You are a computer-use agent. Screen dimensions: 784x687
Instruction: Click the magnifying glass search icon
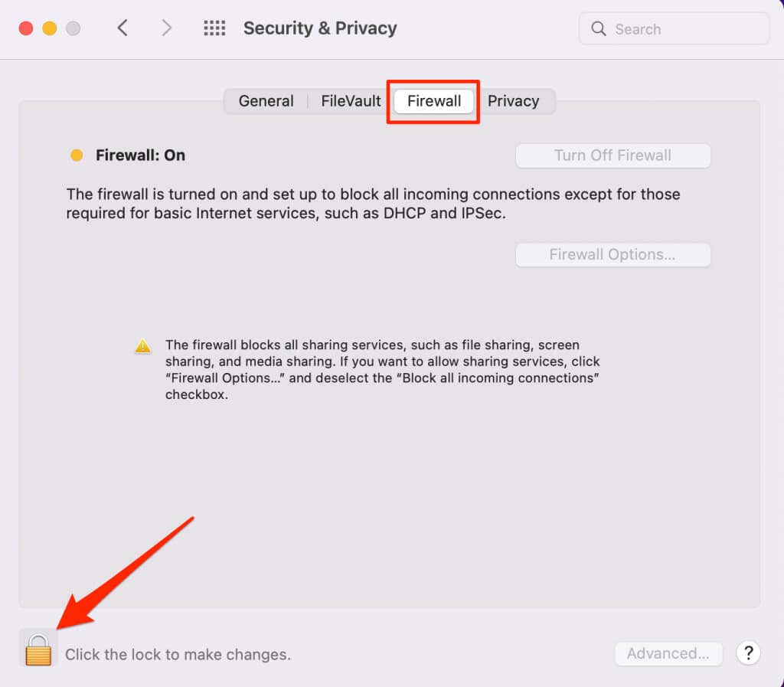[x=599, y=28]
